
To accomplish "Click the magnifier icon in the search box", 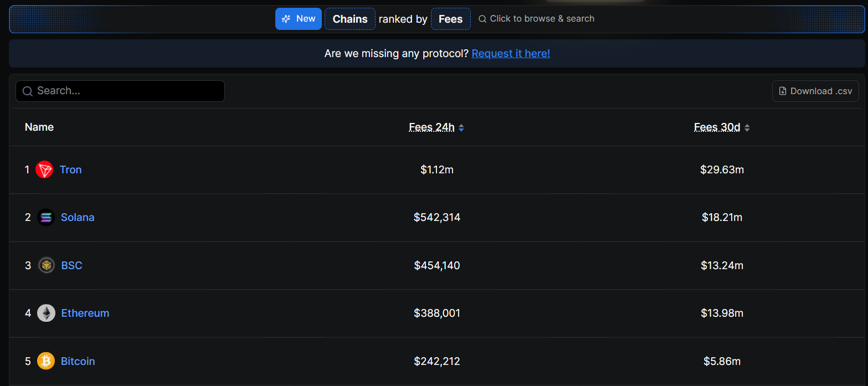I will tap(27, 91).
